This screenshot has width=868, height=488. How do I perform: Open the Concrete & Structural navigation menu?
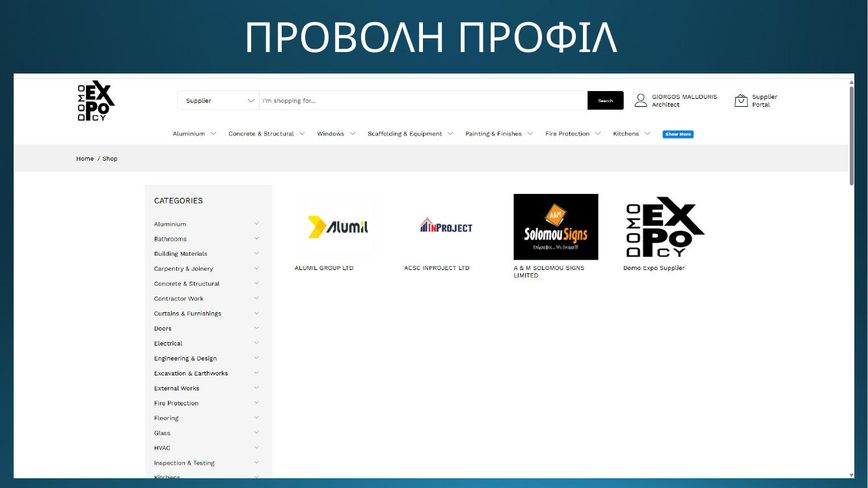pyautogui.click(x=267, y=133)
